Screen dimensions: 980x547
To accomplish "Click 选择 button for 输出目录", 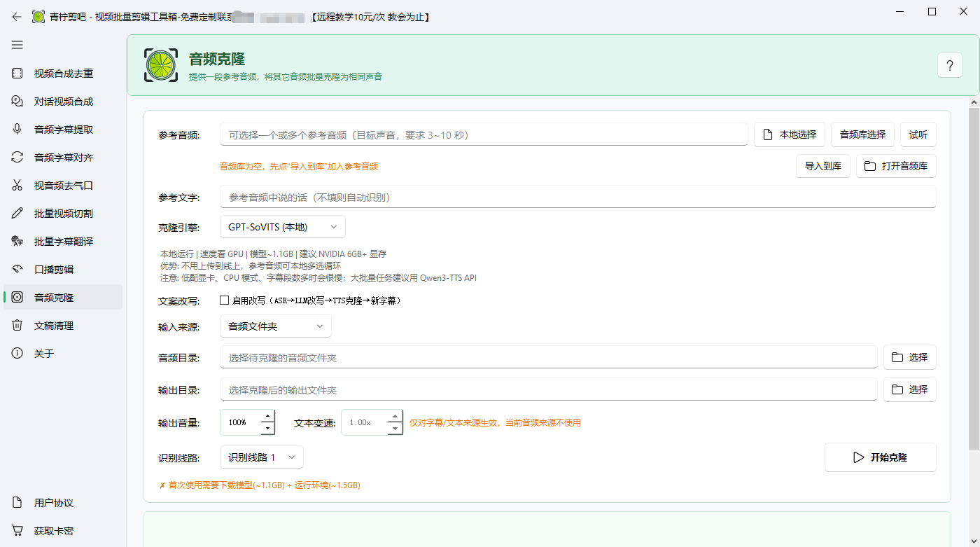I will pos(909,389).
